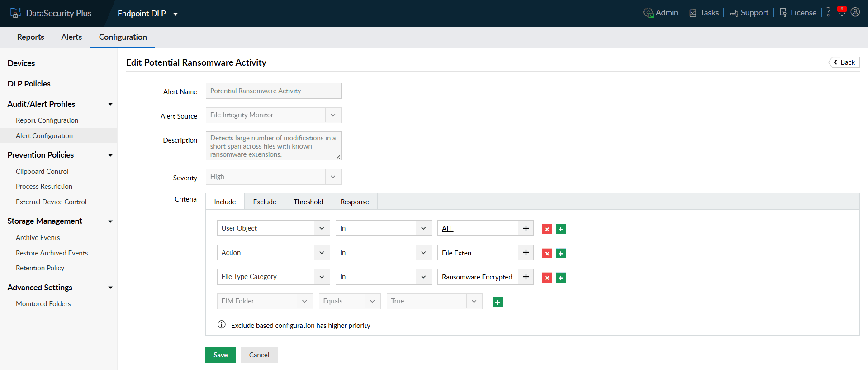Collapse the Storage Management section
868x370 pixels.
[x=110, y=221]
